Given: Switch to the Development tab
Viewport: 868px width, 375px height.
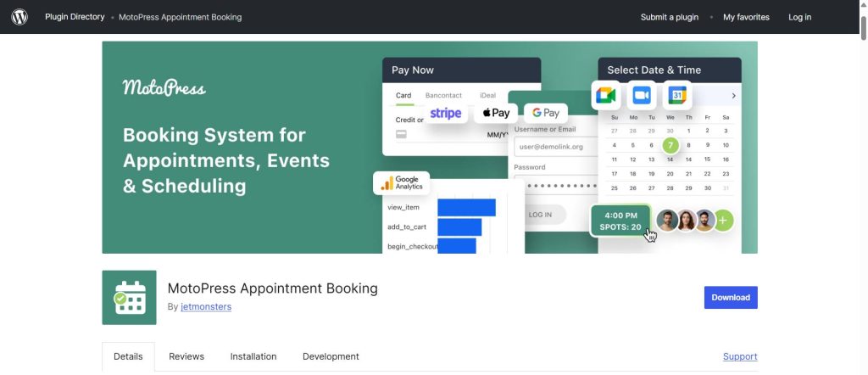Looking at the screenshot, I should pos(331,356).
